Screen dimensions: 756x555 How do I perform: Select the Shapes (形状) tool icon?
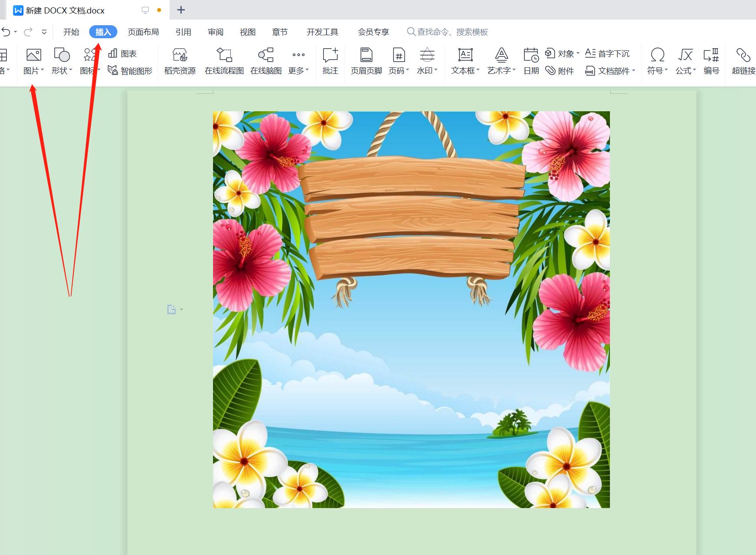(x=61, y=55)
